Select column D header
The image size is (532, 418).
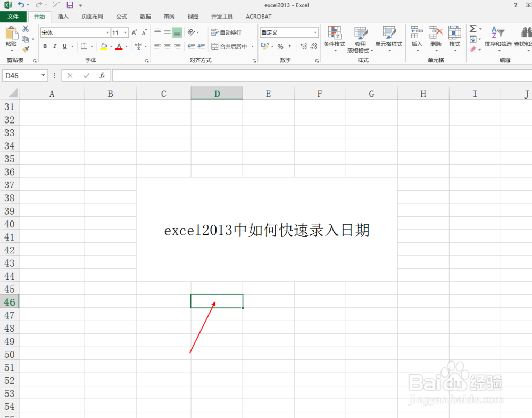click(217, 93)
